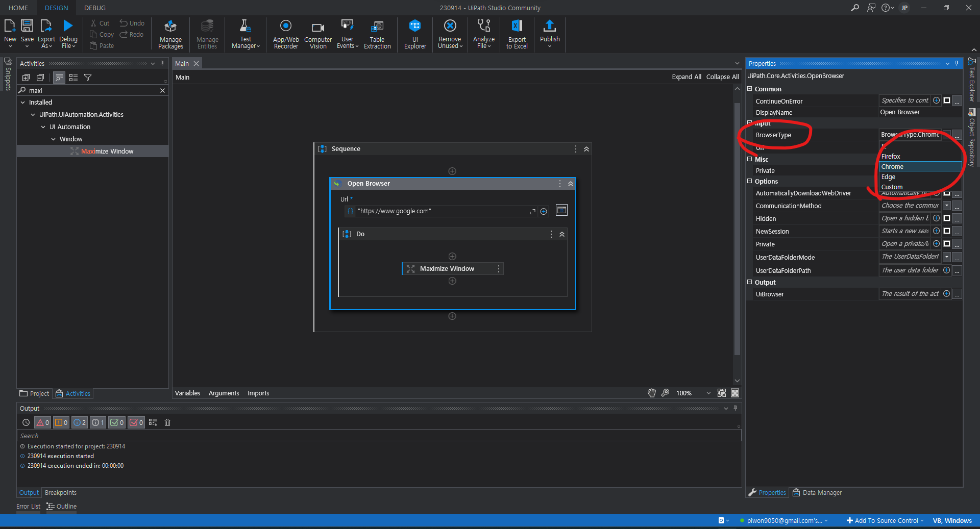The width and height of the screenshot is (980, 529).
Task: Launch App/Web Recorder
Action: click(286, 34)
